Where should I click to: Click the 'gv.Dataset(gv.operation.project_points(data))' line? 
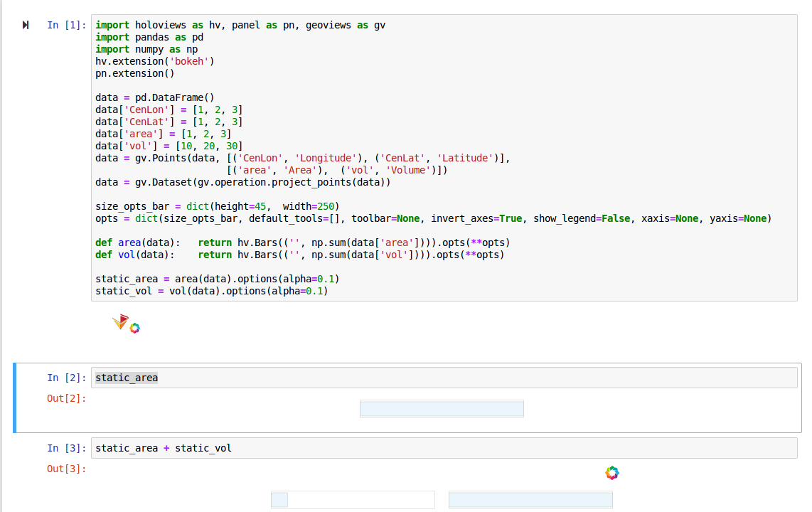click(x=243, y=182)
